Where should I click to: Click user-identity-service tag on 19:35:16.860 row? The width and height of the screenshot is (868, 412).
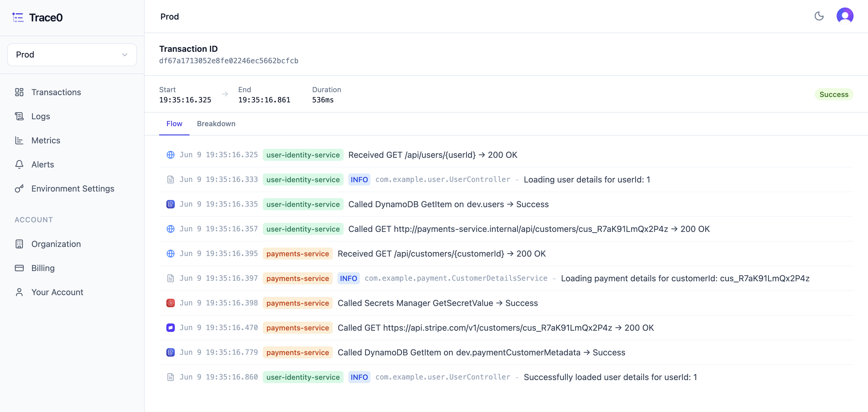[303, 377]
